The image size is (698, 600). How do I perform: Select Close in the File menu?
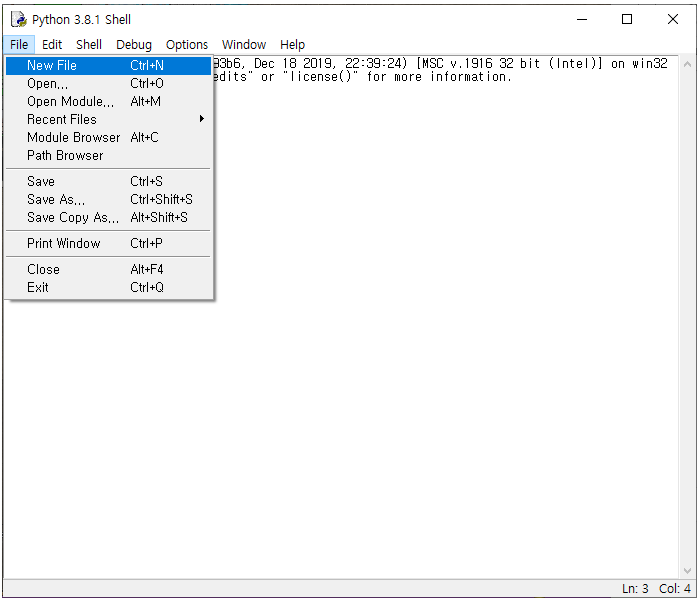pyautogui.click(x=108, y=269)
